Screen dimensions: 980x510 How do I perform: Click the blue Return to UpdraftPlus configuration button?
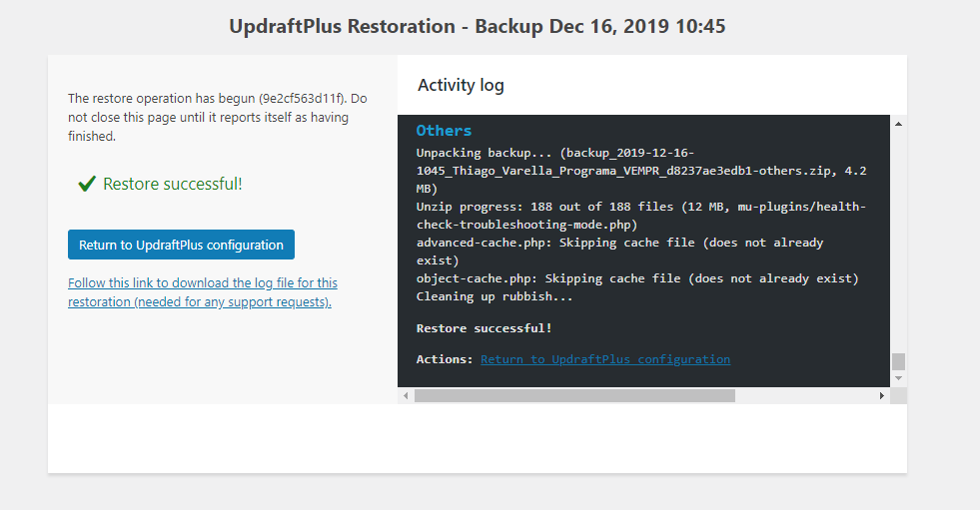point(181,246)
